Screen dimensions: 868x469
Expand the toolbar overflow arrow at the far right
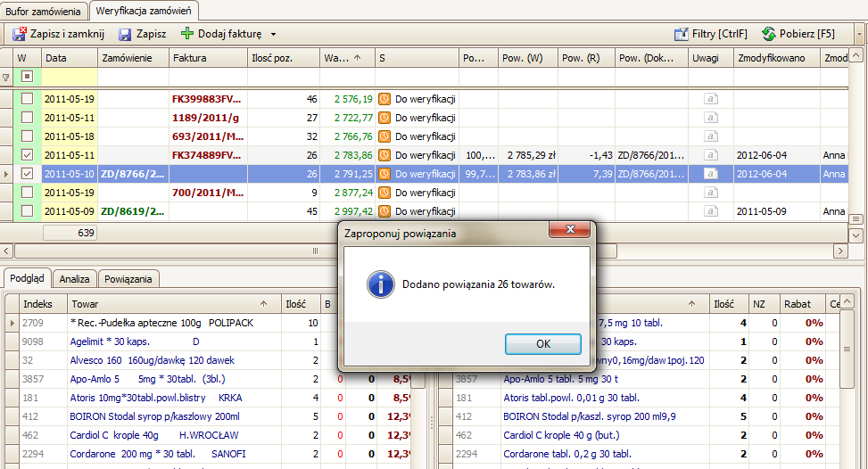coord(860,34)
